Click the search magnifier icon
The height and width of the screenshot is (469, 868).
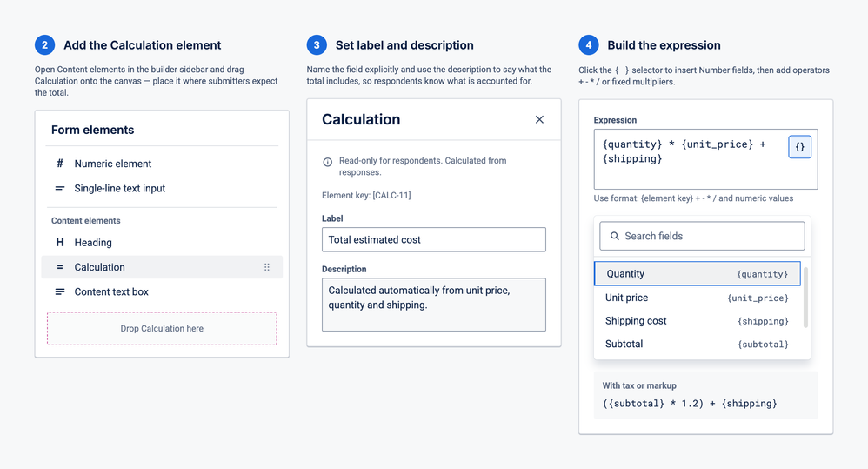point(614,236)
